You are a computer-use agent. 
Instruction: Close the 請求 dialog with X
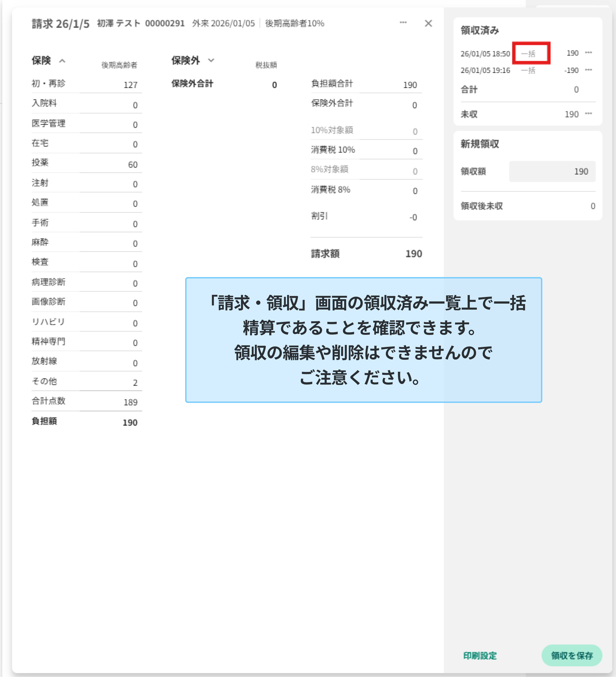pyautogui.click(x=428, y=23)
